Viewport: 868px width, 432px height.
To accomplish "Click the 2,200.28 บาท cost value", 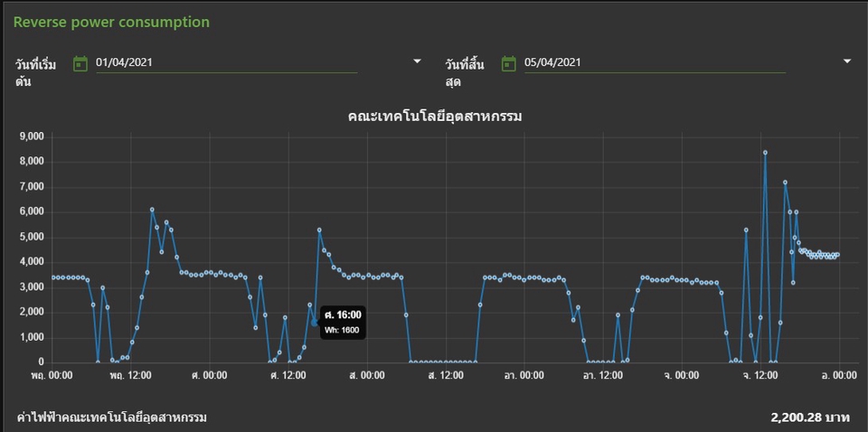I will 810,418.
